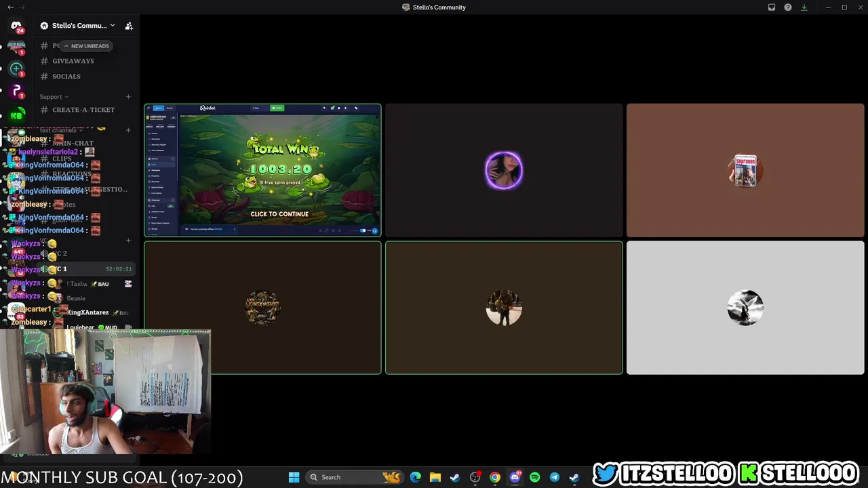Click the taskbar Search box
868x488 pixels.
pos(354,477)
